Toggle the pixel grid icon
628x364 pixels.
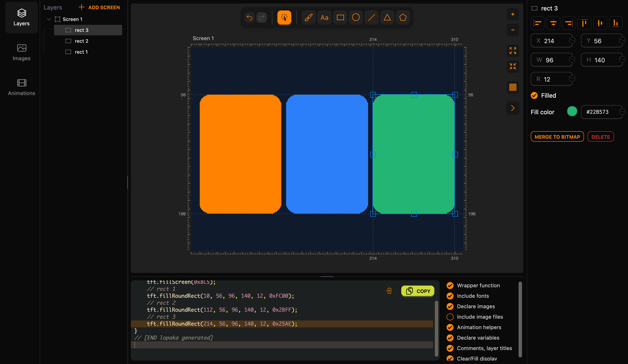tap(513, 87)
